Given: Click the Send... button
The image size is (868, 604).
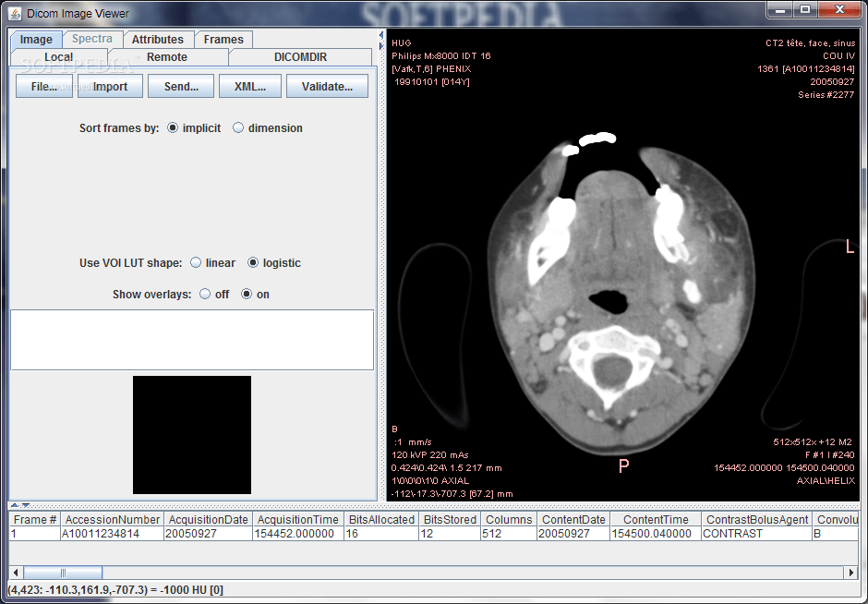Looking at the screenshot, I should pyautogui.click(x=181, y=85).
